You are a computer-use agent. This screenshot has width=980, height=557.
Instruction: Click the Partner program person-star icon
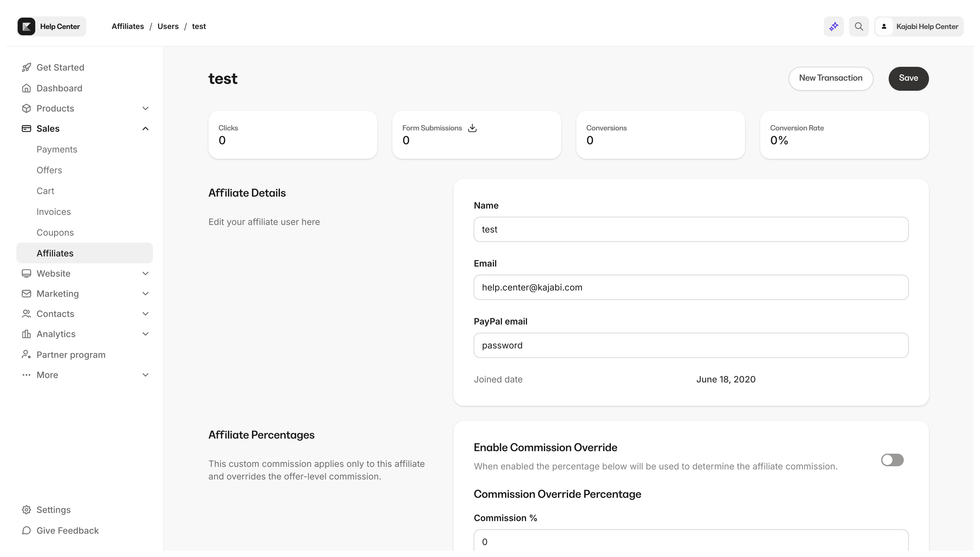click(26, 355)
